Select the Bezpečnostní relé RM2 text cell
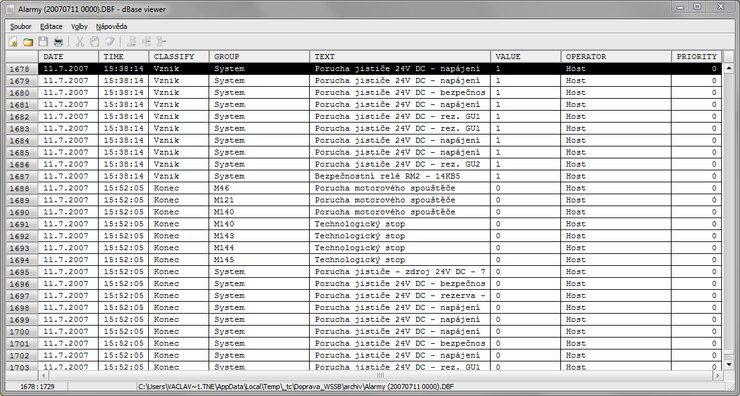This screenshot has height=396, width=740. [400, 176]
